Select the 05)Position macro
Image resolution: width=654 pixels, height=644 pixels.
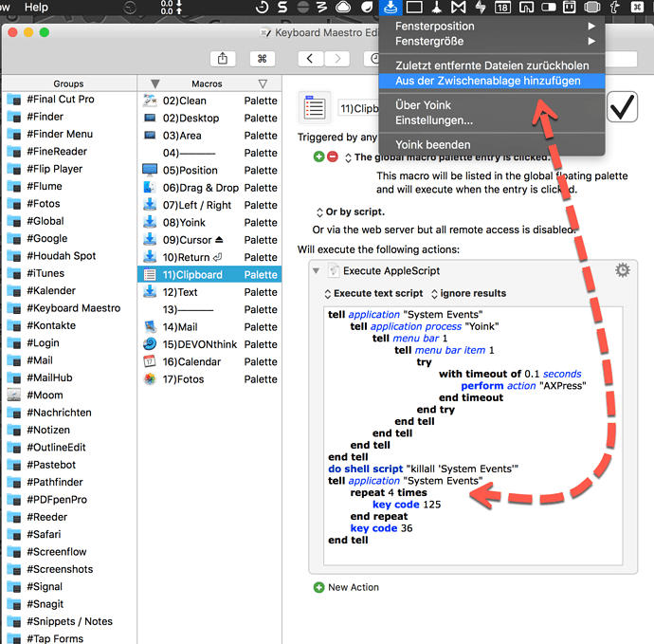click(x=209, y=171)
